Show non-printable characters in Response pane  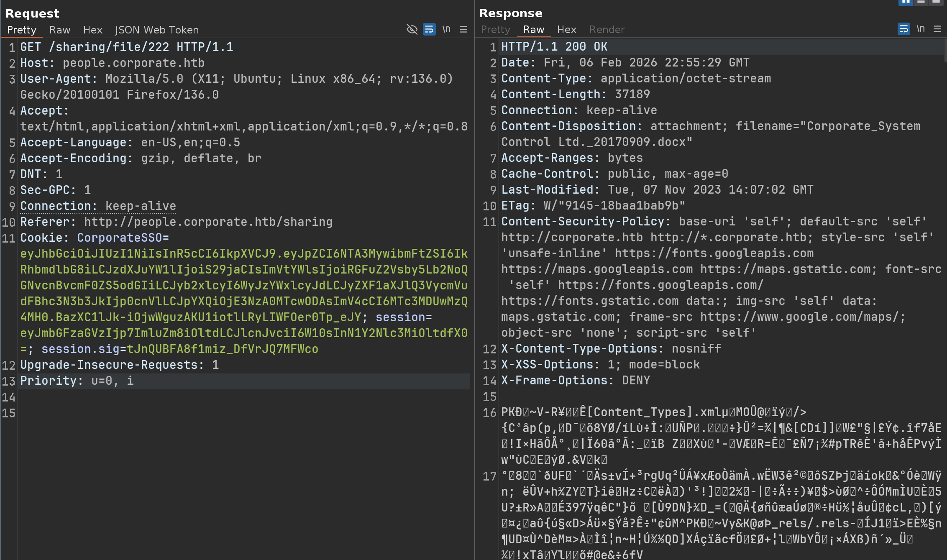click(921, 29)
